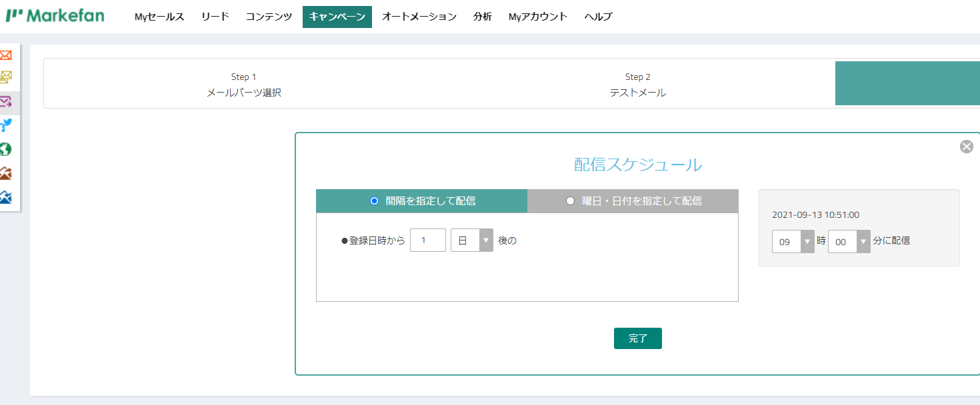Open the blue image icon in sidebar

[x=6, y=197]
